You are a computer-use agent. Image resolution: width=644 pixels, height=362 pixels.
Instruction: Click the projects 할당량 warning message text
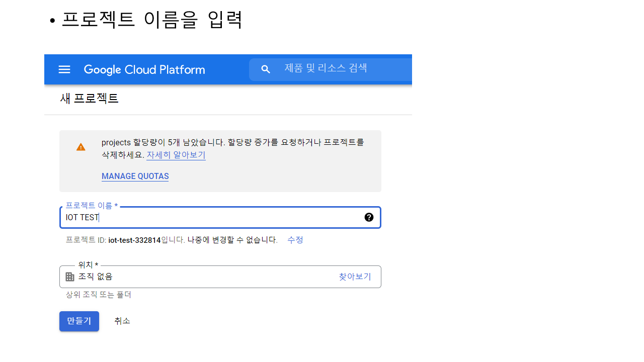coord(232,142)
